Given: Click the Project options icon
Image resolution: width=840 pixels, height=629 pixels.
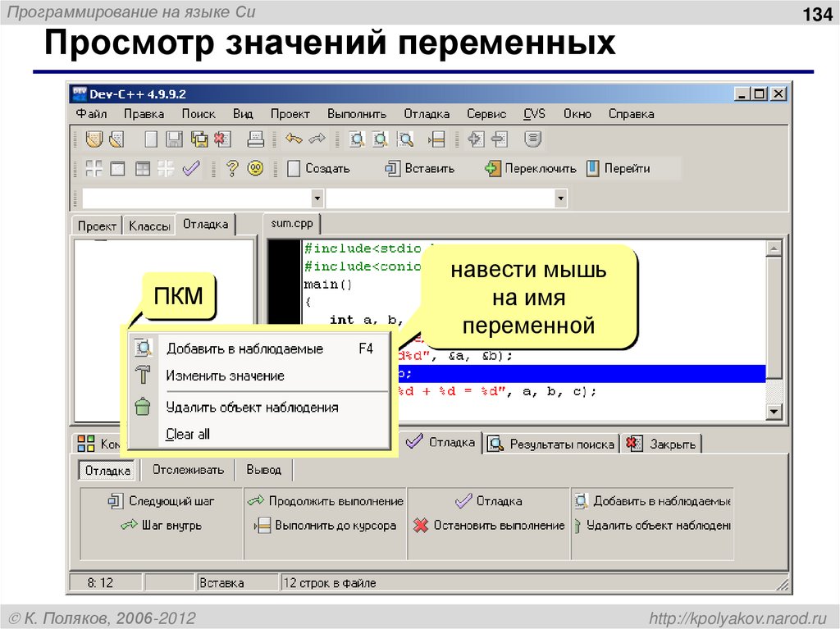Looking at the screenshot, I should (x=532, y=139).
